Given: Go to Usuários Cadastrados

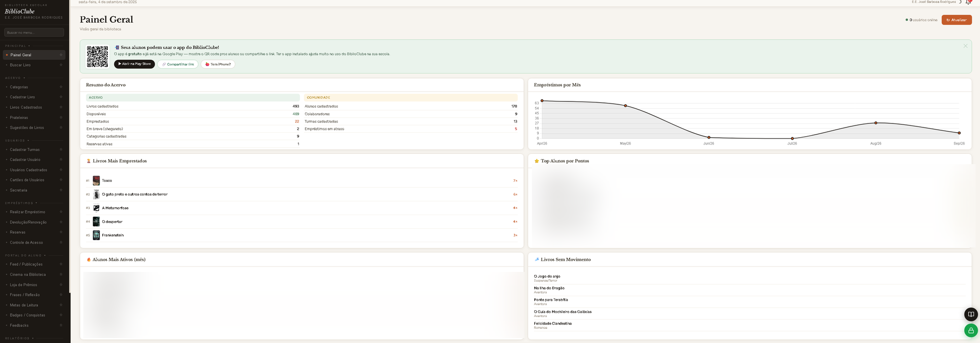Looking at the screenshot, I should click(28, 170).
